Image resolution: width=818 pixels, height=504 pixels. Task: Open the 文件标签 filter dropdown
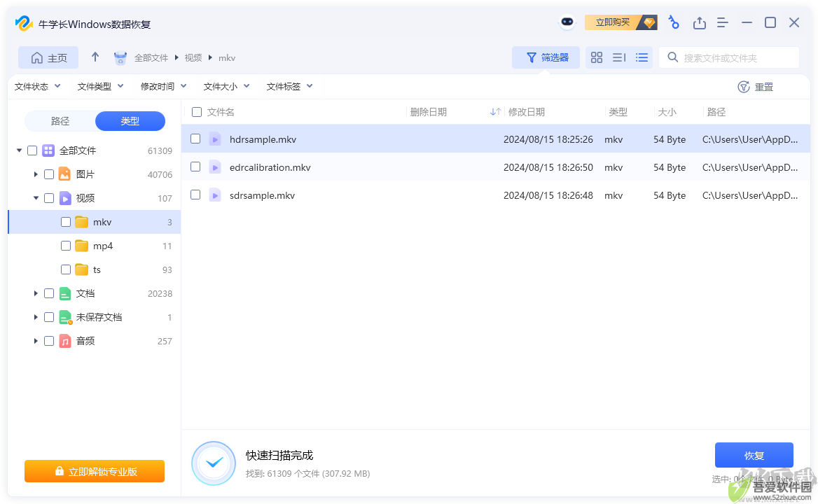(x=289, y=87)
